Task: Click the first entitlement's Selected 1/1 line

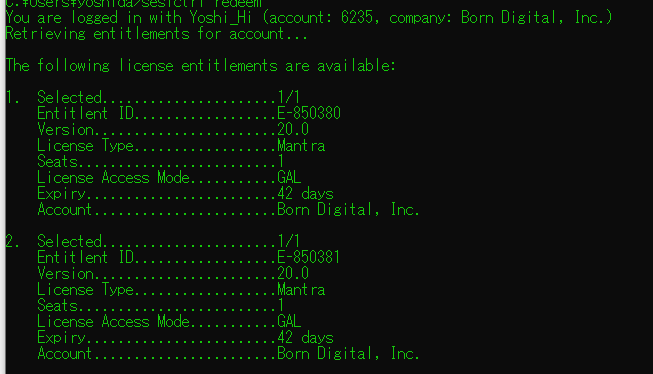Action: [x=168, y=97]
